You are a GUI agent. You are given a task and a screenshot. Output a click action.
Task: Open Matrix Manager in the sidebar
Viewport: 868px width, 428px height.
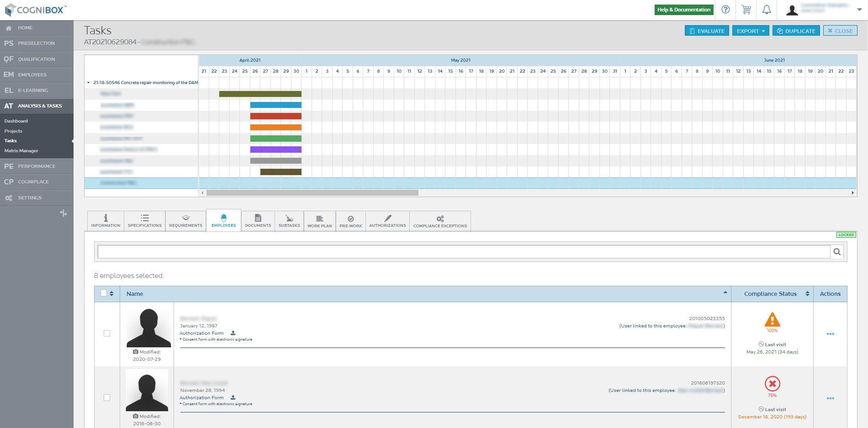click(21, 151)
